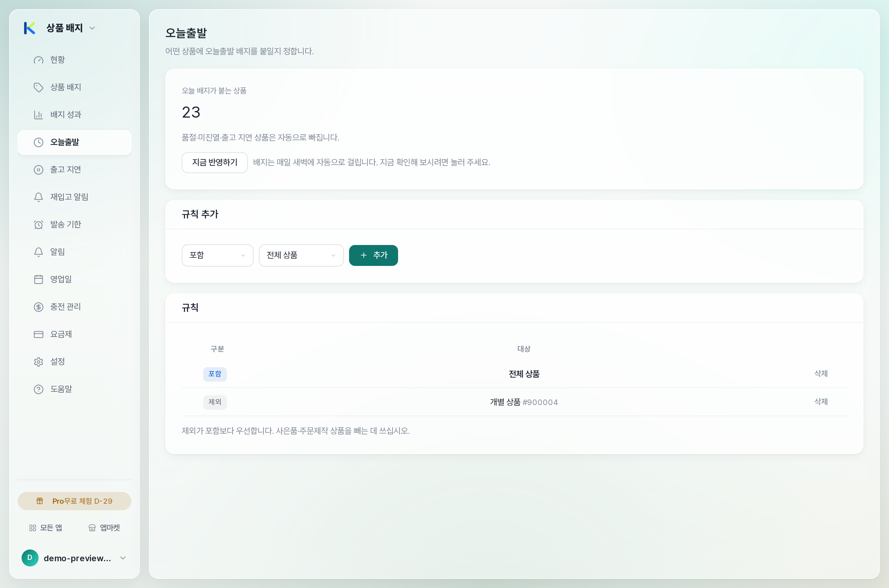The image size is (889, 588).
Task: Open 도움말 question mark icon
Action: click(x=38, y=389)
